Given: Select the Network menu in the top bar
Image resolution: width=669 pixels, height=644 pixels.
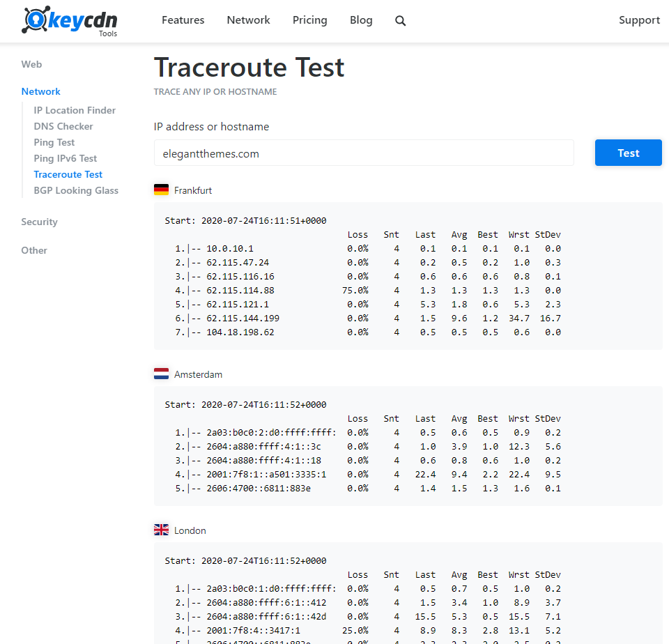Looking at the screenshot, I should click(248, 20).
